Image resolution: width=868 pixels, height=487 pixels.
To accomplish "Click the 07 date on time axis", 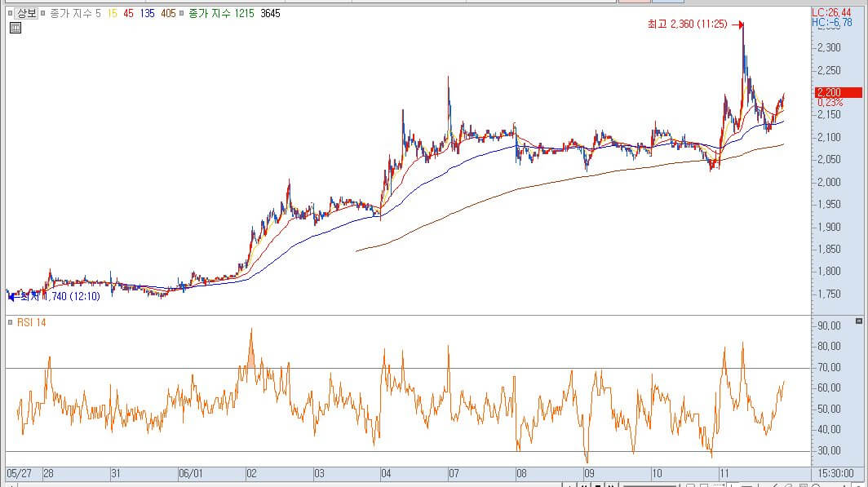I will (x=454, y=474).
